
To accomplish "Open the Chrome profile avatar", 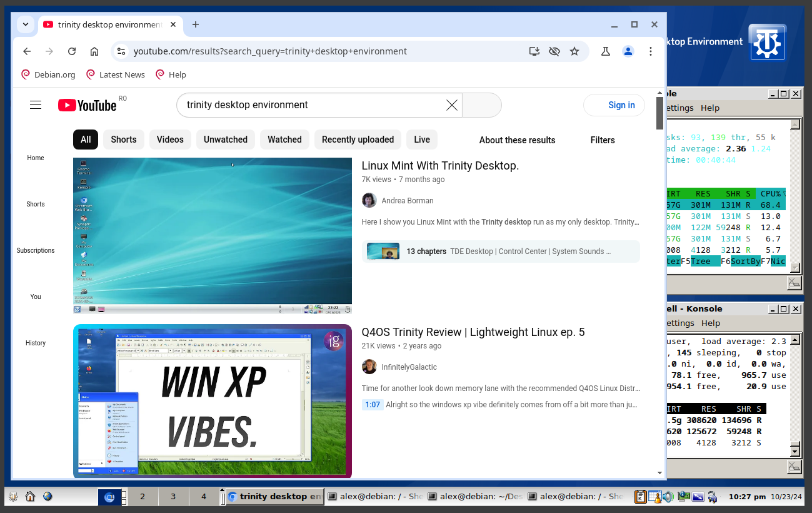I will point(628,51).
